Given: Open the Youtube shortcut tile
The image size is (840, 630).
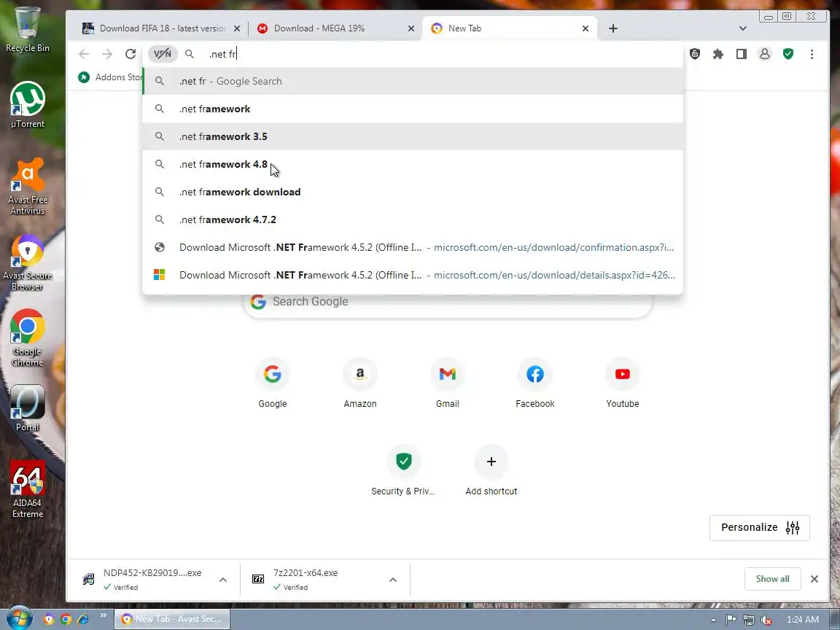Looking at the screenshot, I should click(x=623, y=384).
